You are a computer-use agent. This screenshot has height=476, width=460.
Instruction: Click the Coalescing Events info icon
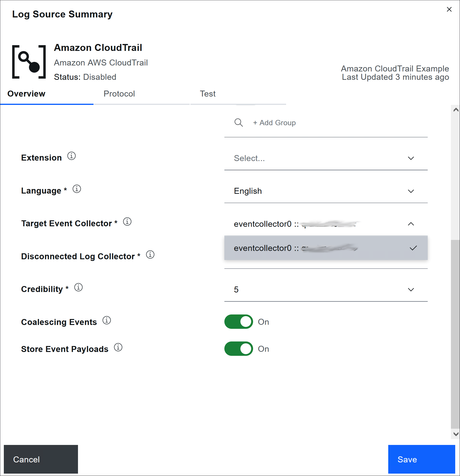point(106,321)
